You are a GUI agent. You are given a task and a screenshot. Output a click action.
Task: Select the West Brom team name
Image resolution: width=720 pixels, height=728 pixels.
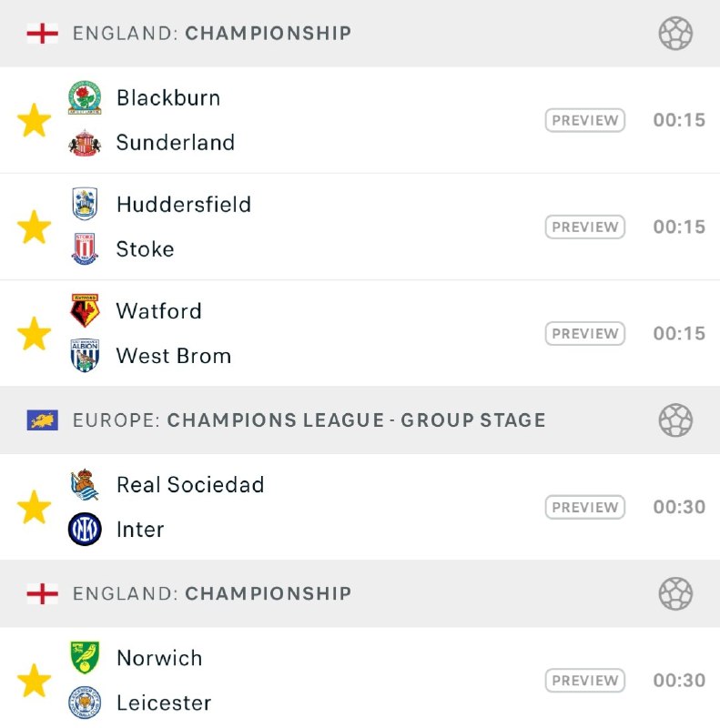pyautogui.click(x=174, y=356)
